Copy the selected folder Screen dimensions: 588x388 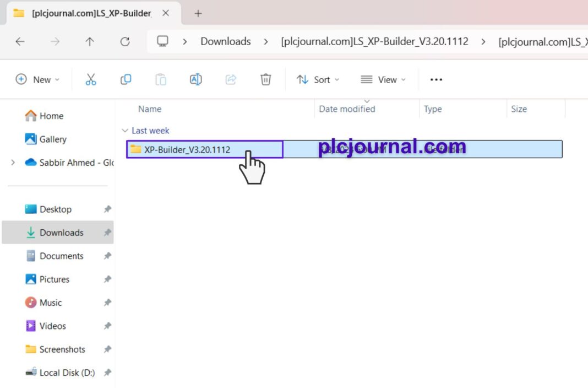coord(126,79)
